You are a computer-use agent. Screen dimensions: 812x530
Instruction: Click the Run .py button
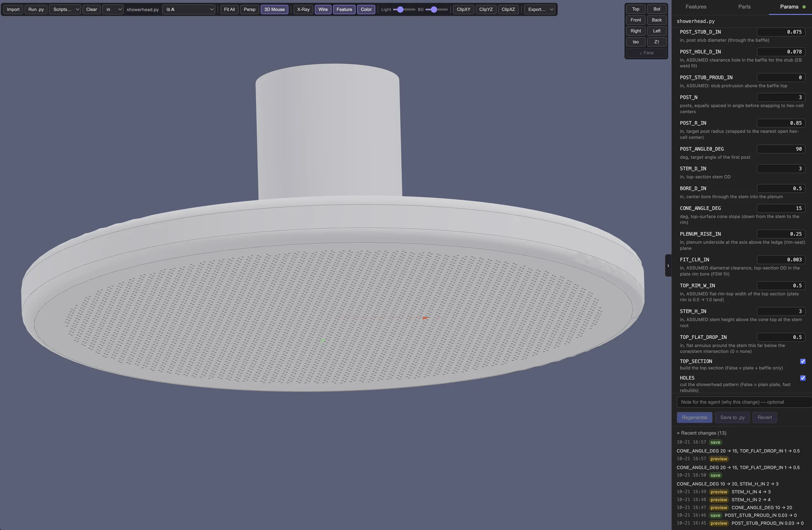[36, 10]
